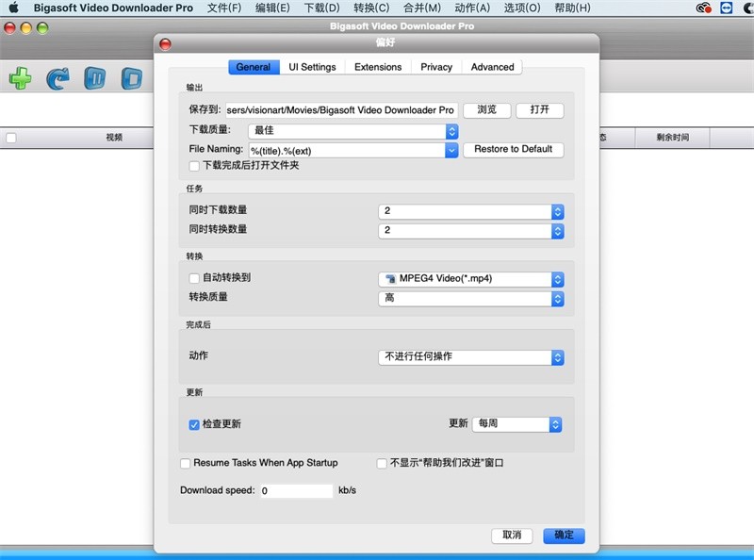The image size is (754, 560).
Task: Open the 合并(M) menu
Action: [421, 8]
